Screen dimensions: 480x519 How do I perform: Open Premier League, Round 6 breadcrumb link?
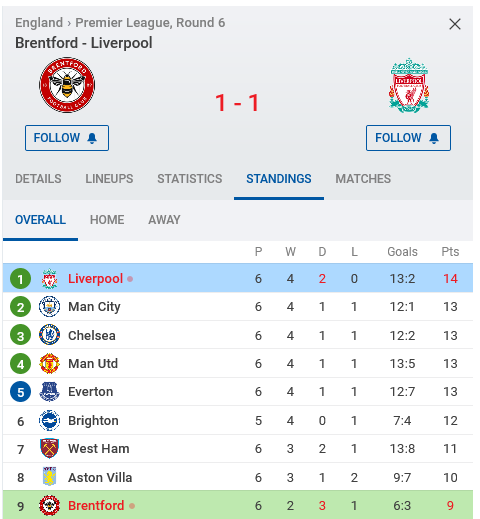point(150,23)
